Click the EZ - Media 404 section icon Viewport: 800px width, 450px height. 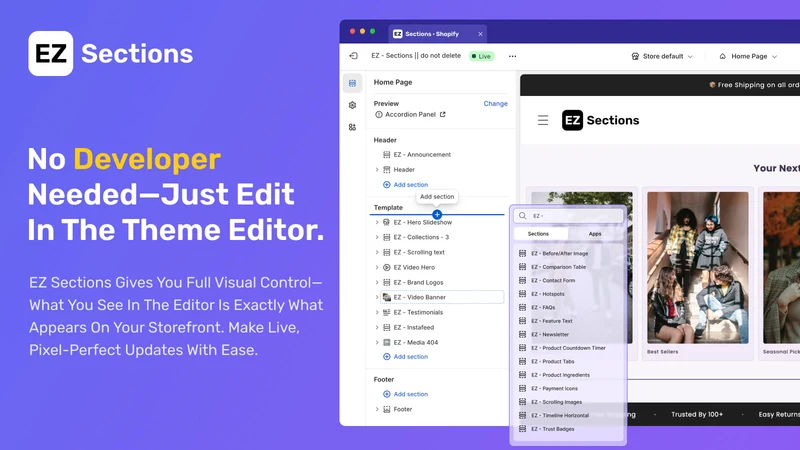click(387, 342)
